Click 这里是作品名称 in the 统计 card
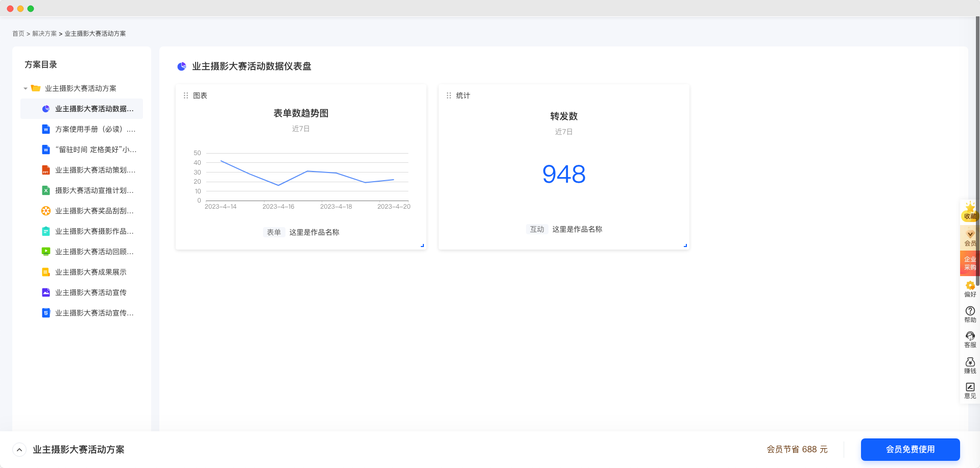The image size is (980, 468). (577, 229)
